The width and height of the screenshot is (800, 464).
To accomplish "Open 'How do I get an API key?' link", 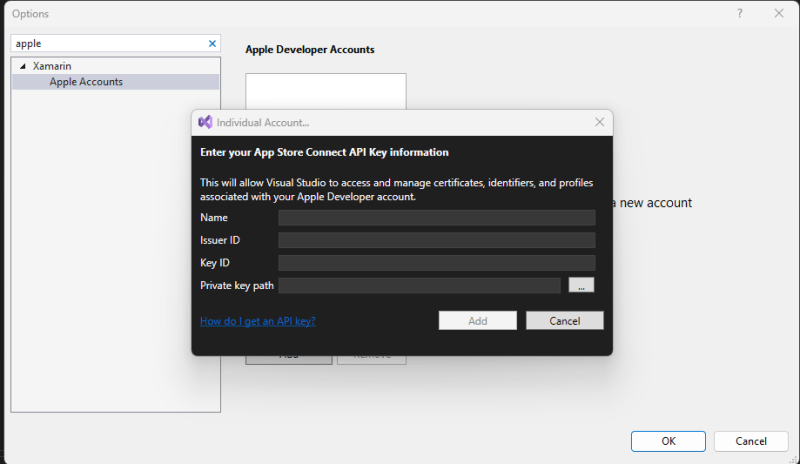I will tap(258, 321).
